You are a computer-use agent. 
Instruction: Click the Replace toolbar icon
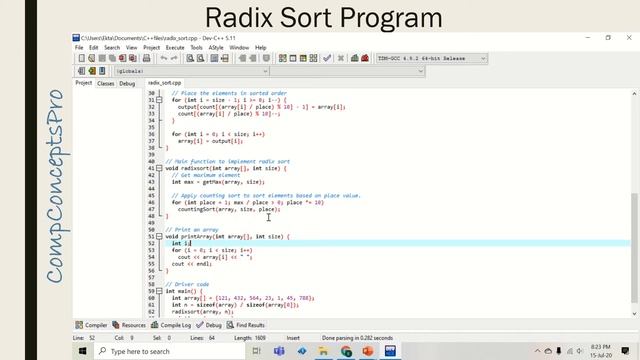tap(200, 58)
